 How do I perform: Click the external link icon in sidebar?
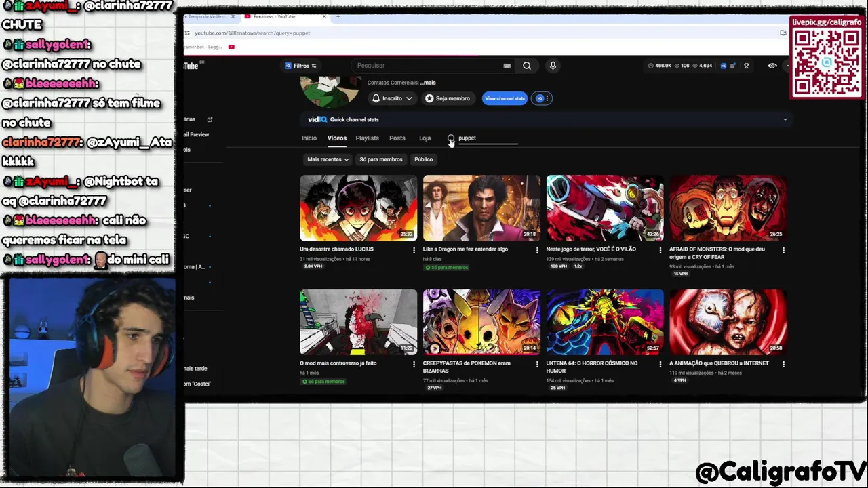click(210, 119)
